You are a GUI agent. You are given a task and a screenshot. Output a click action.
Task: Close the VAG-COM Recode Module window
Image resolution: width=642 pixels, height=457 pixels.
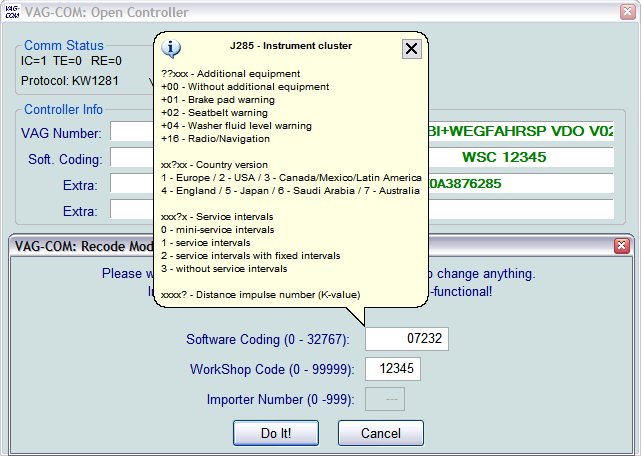pyautogui.click(x=622, y=245)
